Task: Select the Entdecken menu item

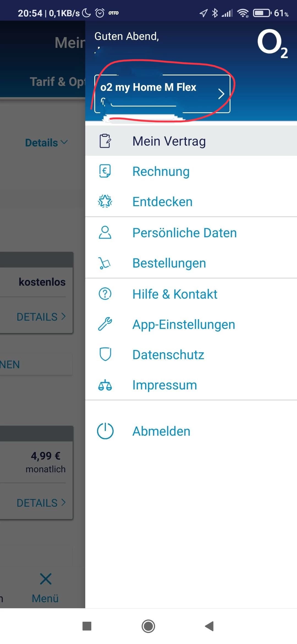Action: (x=162, y=202)
